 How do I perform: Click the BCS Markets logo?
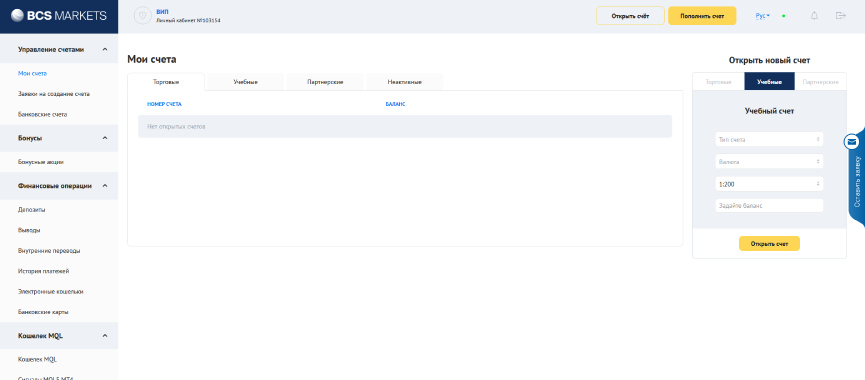click(x=58, y=16)
